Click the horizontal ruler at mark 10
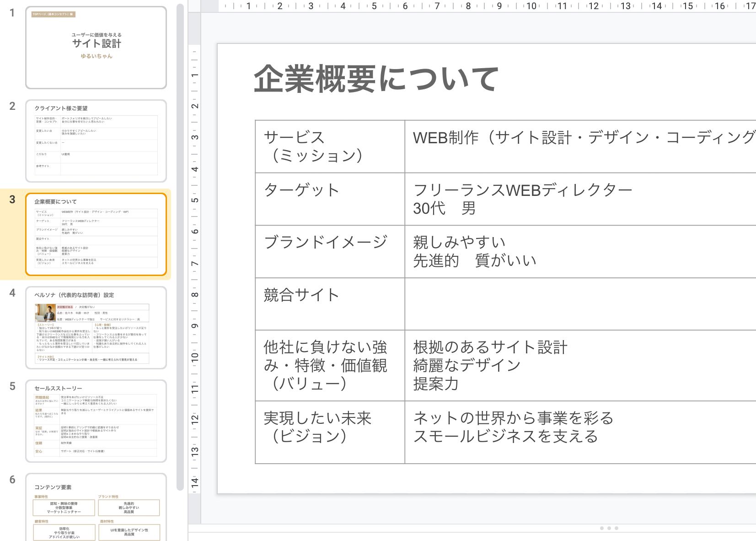 coord(531,6)
